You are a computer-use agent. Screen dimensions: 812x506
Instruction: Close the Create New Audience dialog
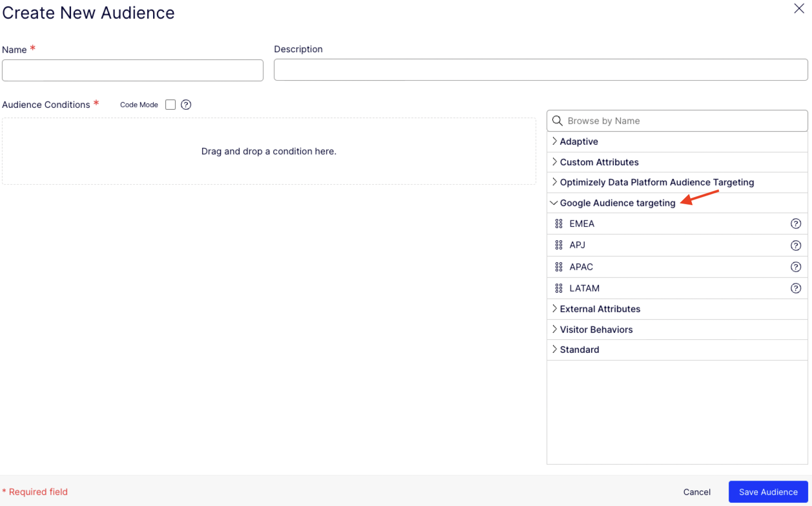[x=799, y=8]
